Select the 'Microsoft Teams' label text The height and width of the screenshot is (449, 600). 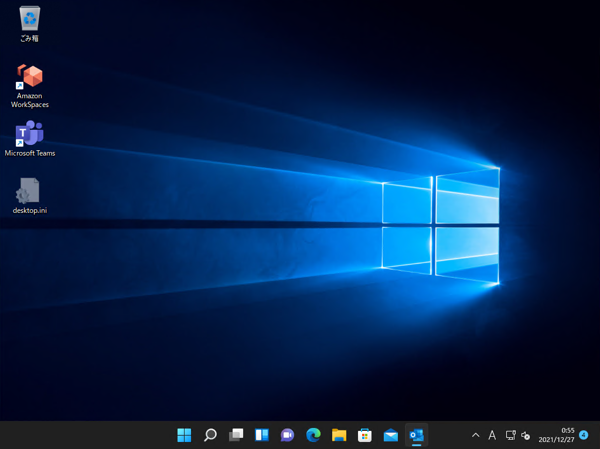[30, 153]
